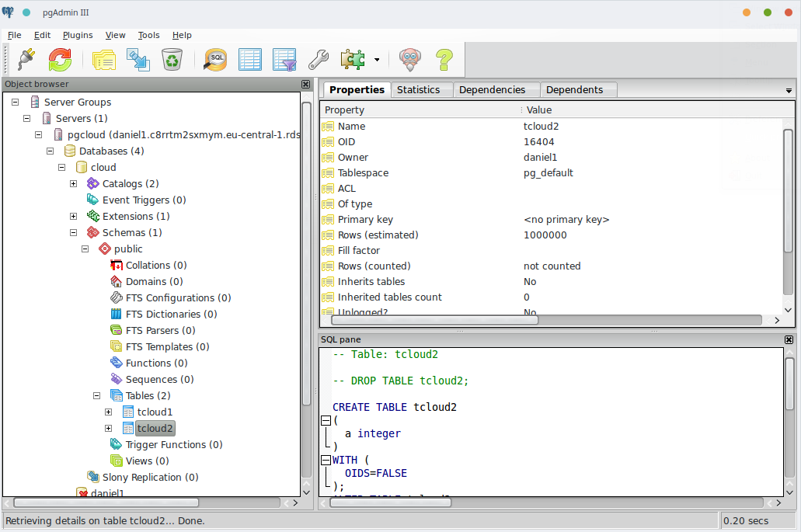Open the Edit menu
The height and width of the screenshot is (532, 801).
(x=43, y=35)
